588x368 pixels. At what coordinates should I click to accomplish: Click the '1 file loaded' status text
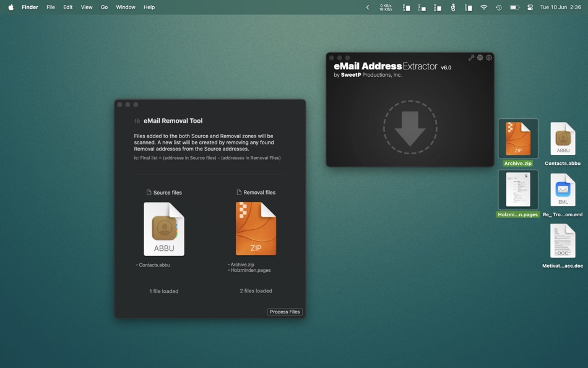(164, 291)
